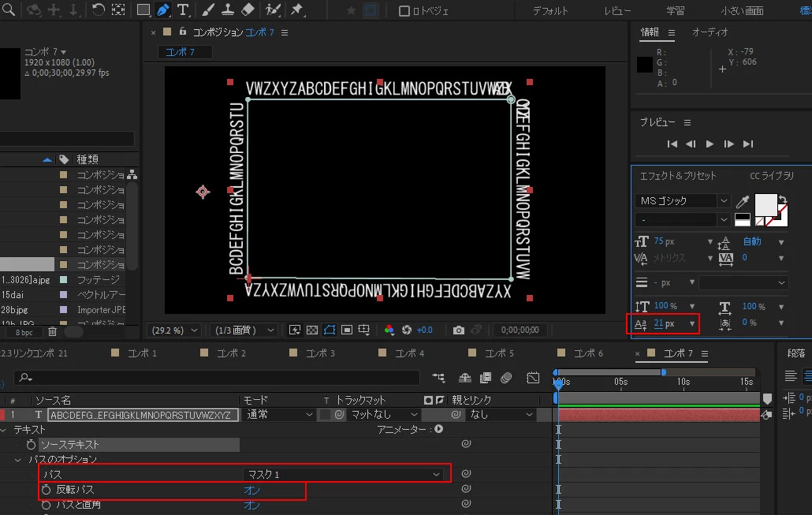Select the Brush tool

[x=207, y=9]
